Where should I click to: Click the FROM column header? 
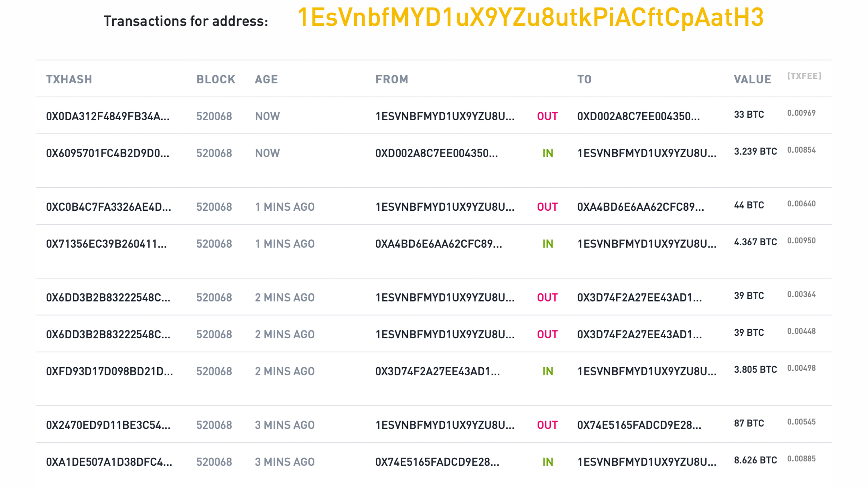pyautogui.click(x=391, y=79)
